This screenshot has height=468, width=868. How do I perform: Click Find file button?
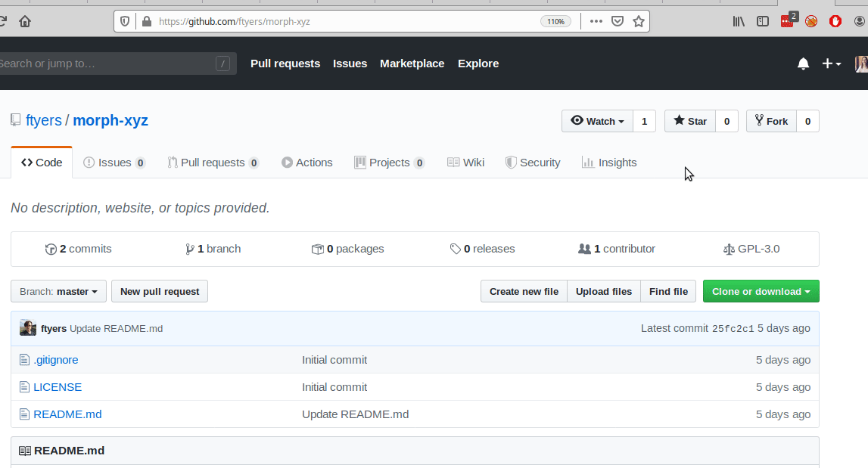(669, 292)
